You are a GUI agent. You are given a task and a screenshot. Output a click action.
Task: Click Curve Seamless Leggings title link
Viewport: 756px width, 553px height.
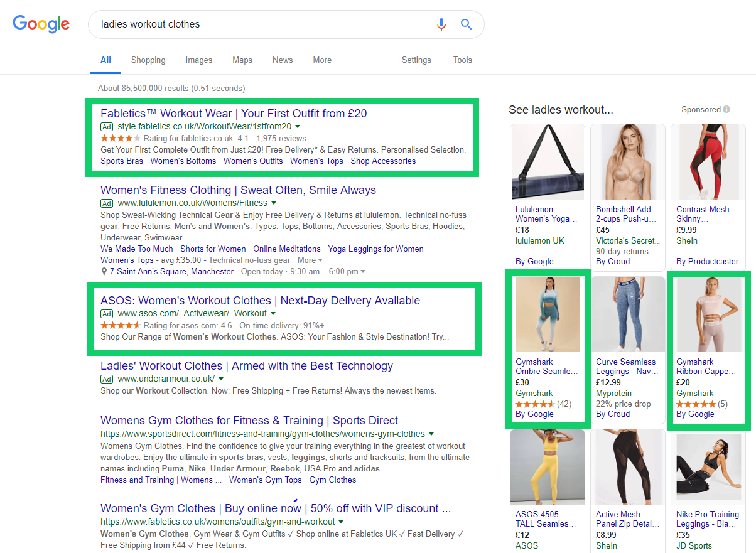coord(627,367)
